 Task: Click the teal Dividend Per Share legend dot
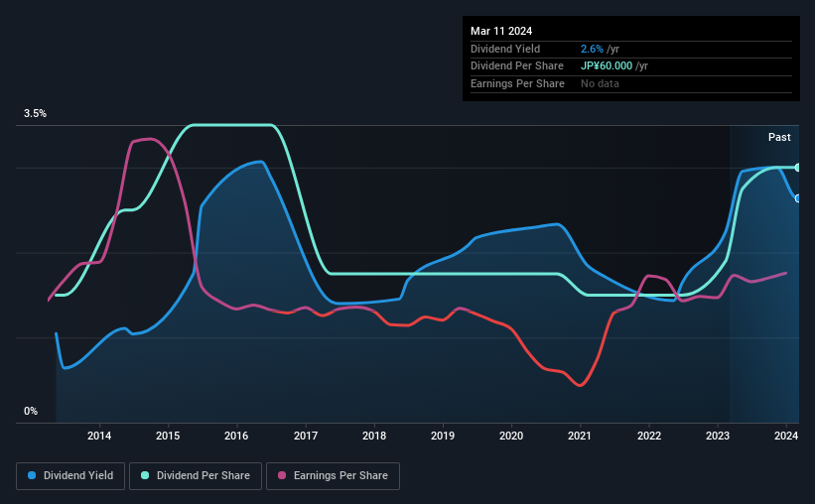tap(145, 475)
